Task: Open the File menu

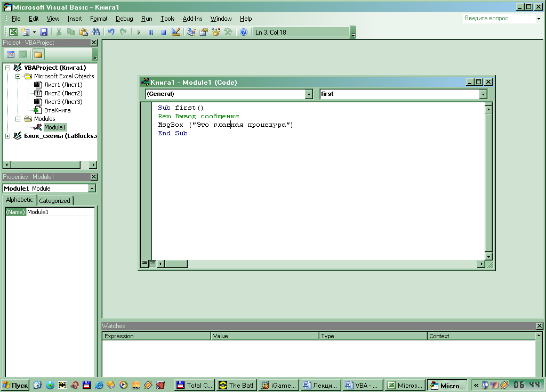Action: point(16,19)
